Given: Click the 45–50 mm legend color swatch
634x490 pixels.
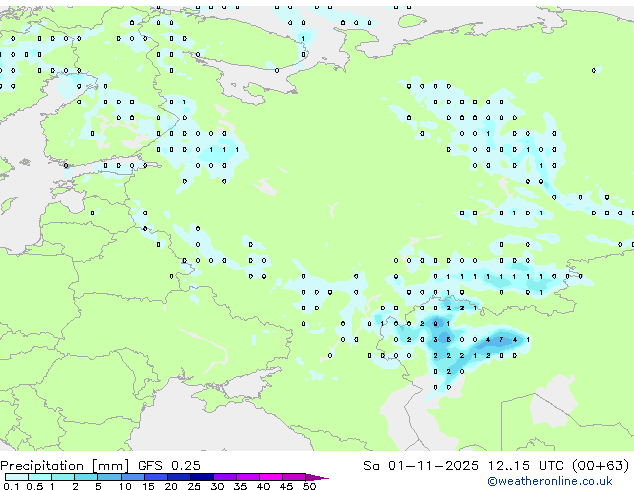Looking at the screenshot, I should point(294,477).
